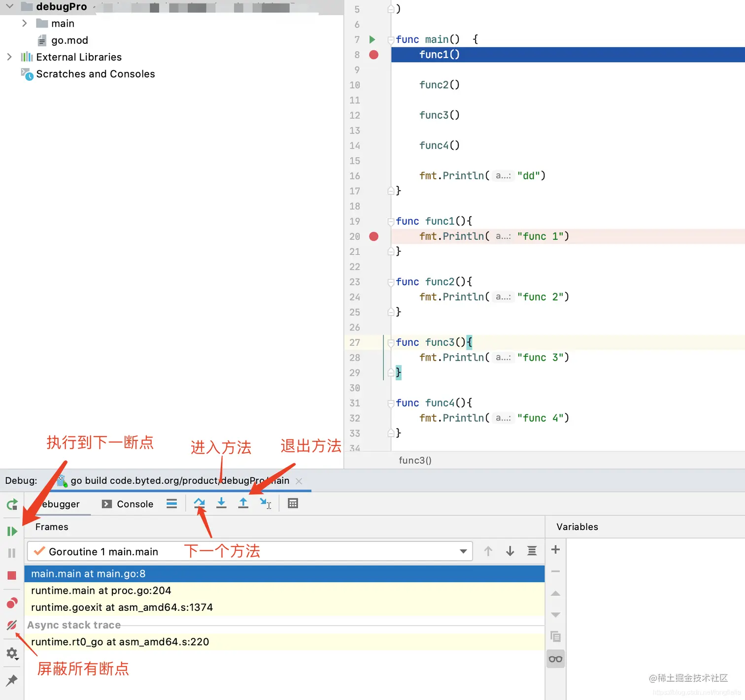745x700 pixels.
Task: Select frame runtime.main at proc.go:204
Action: pos(284,591)
